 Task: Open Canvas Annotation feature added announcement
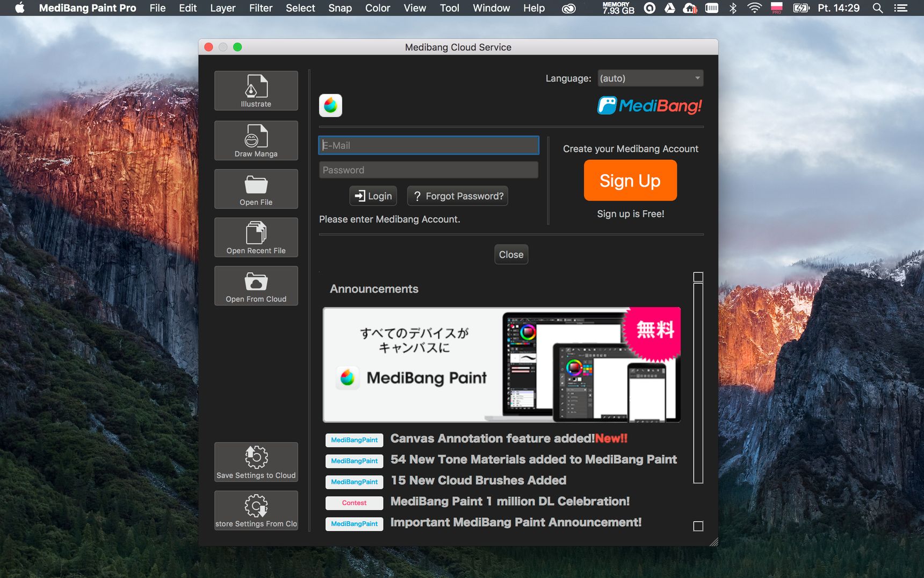[509, 439]
